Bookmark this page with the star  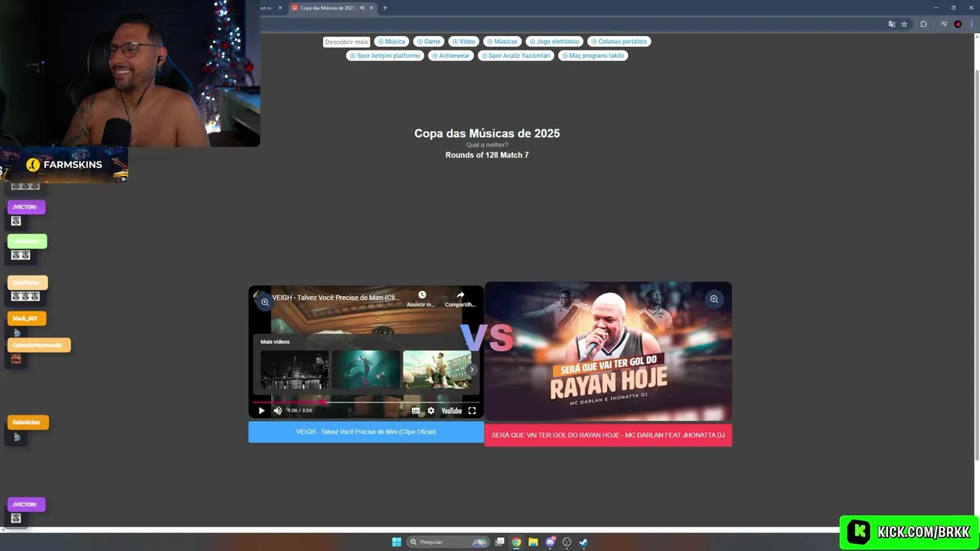coord(904,24)
